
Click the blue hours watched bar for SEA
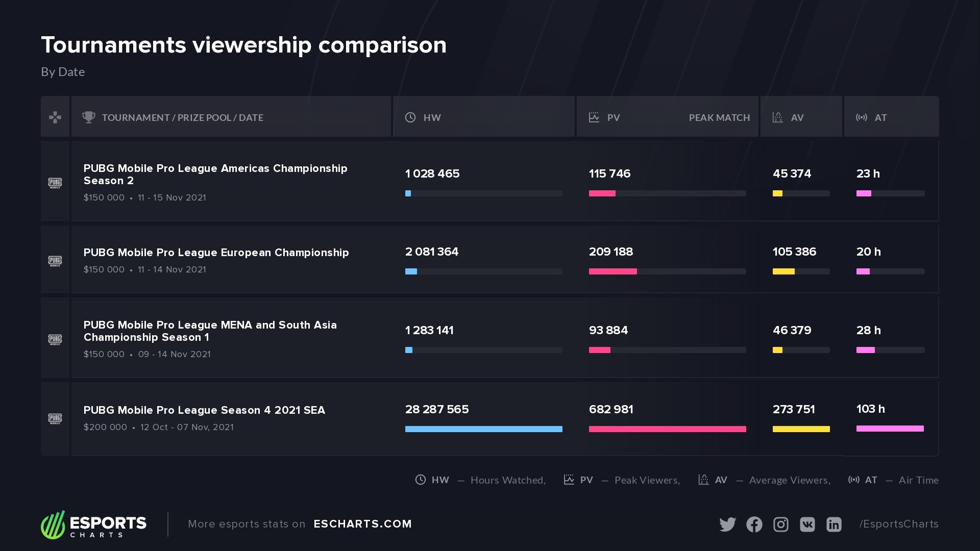(483, 429)
